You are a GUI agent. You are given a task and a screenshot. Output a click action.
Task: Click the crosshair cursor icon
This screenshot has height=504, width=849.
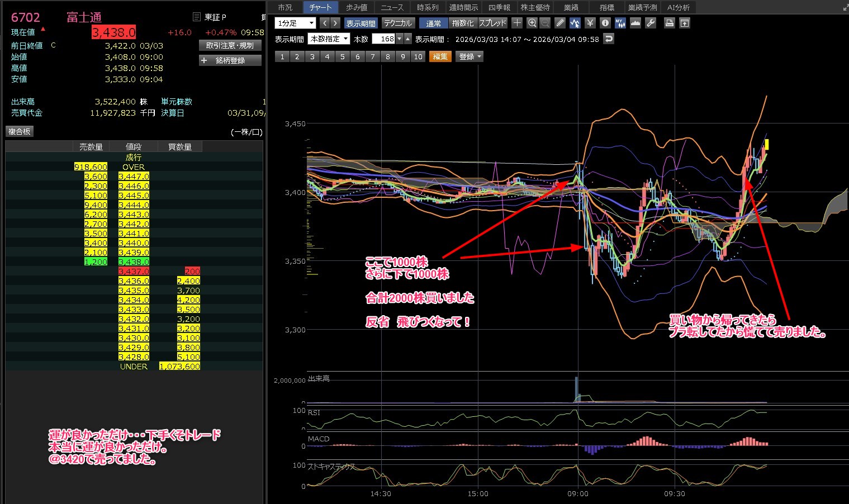click(517, 23)
